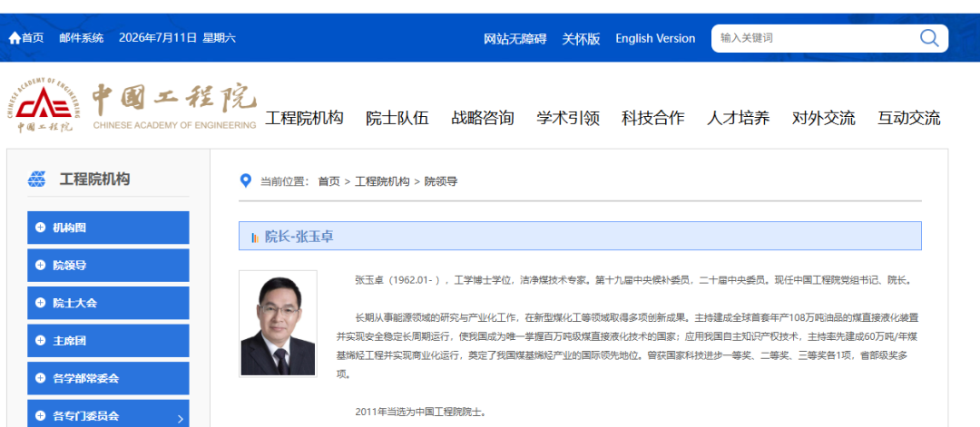Click the CAE red logo emblem
980x427 pixels.
[44, 105]
